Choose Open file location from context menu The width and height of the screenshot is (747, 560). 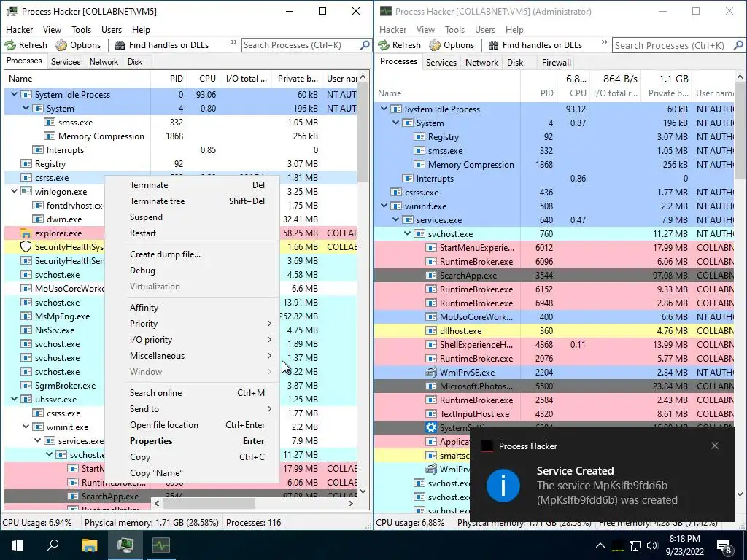[192, 425]
